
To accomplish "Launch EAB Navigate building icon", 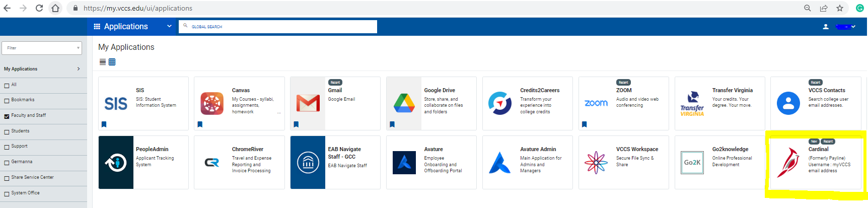I will [x=308, y=162].
